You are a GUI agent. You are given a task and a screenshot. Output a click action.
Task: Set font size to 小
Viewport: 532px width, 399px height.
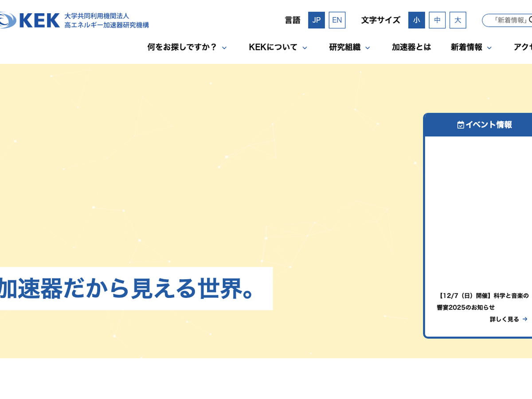coord(416,20)
